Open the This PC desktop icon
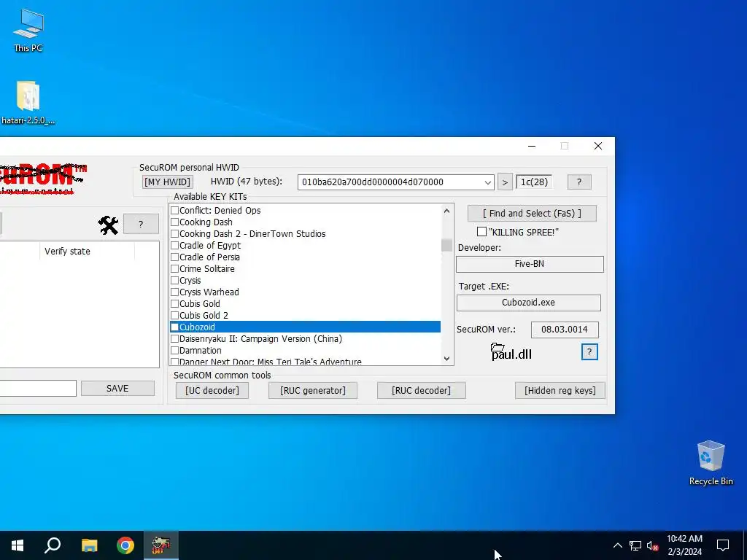Viewport: 747px width, 560px height. [x=28, y=30]
